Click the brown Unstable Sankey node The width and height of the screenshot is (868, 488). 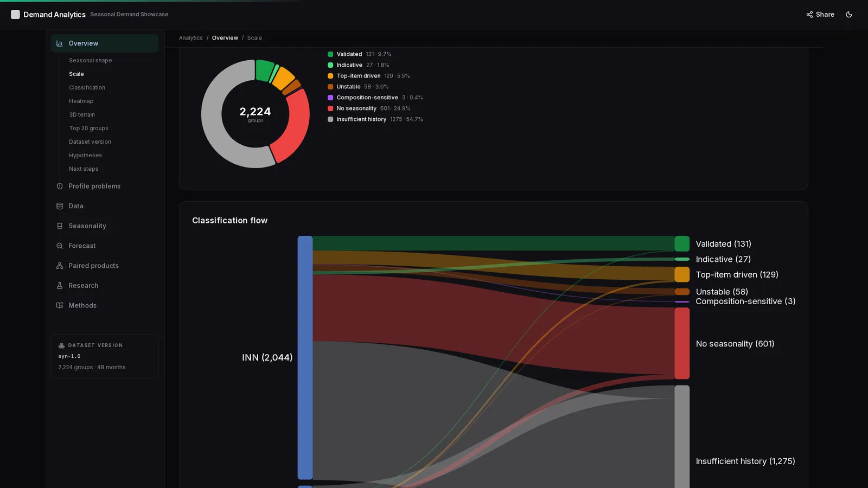tap(682, 292)
